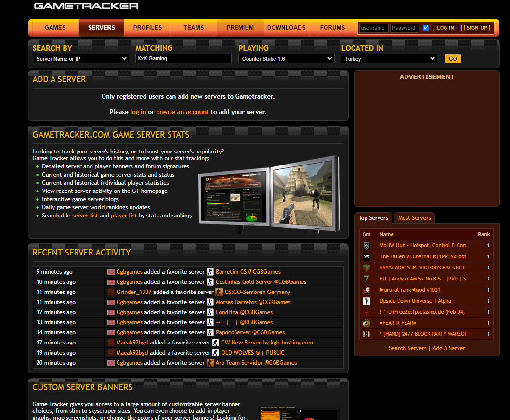Follow the 'create an account' link
The image size is (510, 420).
tap(183, 112)
